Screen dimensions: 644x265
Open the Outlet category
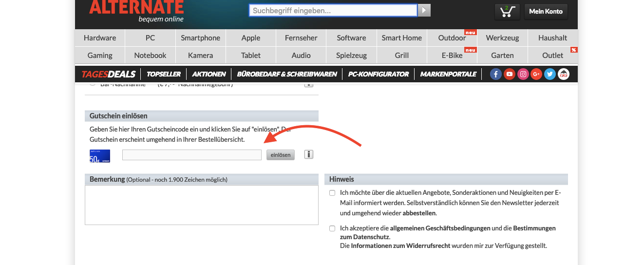(553, 55)
